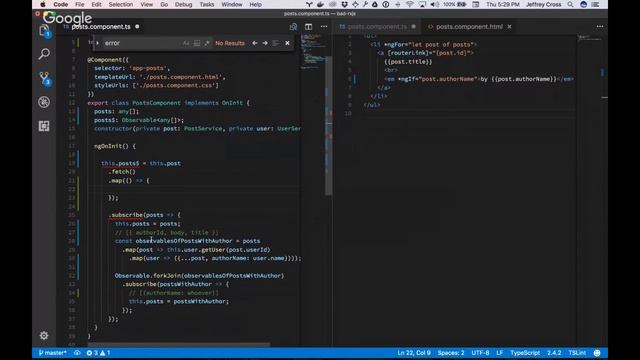
Task: Switch to posts.component.ts tab in right group
Action: (377, 27)
